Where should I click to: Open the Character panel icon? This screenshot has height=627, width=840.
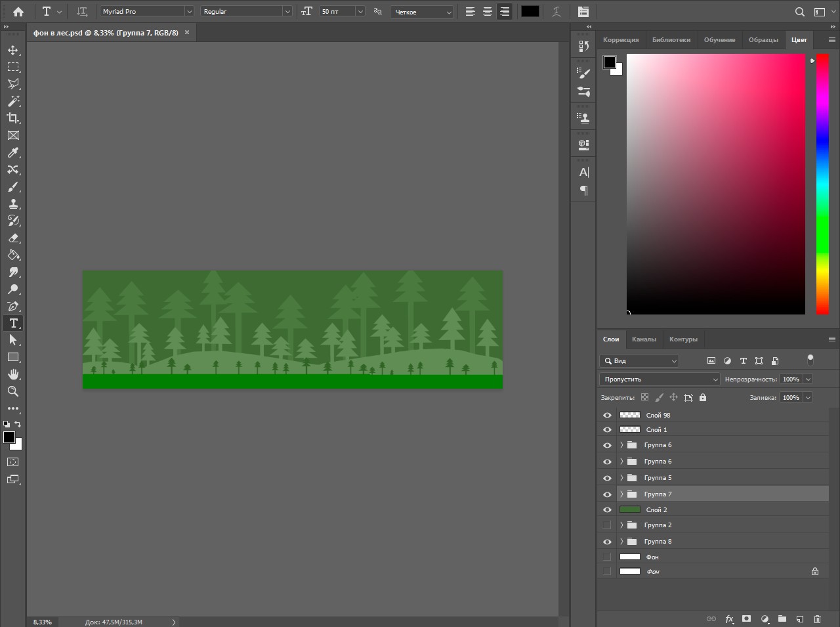pyautogui.click(x=583, y=172)
